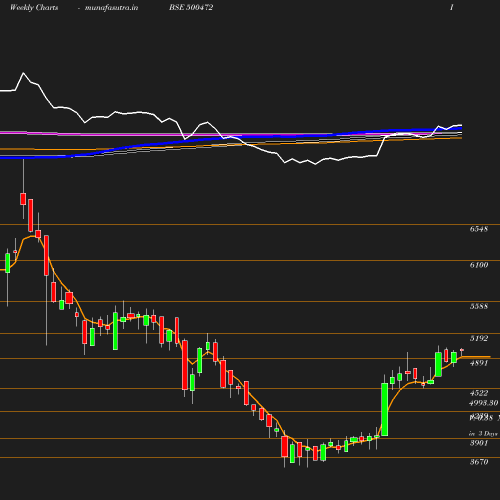Click the tallest green breakout candlestick
Viewport: 500px width, 500px height.
(x=384, y=409)
